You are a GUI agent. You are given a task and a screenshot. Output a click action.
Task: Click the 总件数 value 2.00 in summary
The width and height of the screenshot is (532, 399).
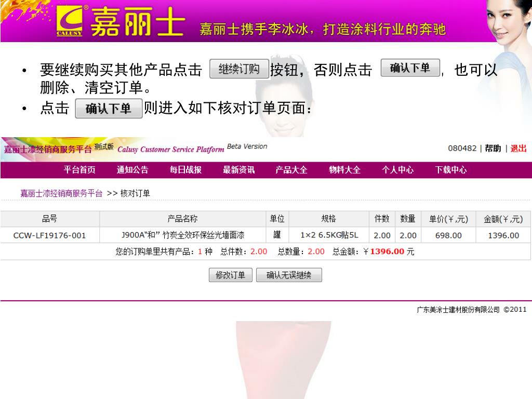[259, 251]
